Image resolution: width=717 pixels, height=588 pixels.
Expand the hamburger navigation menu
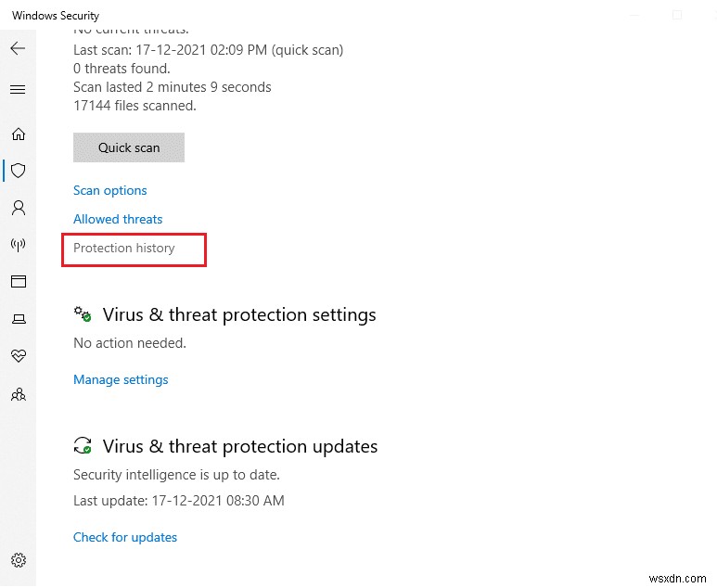tap(18, 90)
